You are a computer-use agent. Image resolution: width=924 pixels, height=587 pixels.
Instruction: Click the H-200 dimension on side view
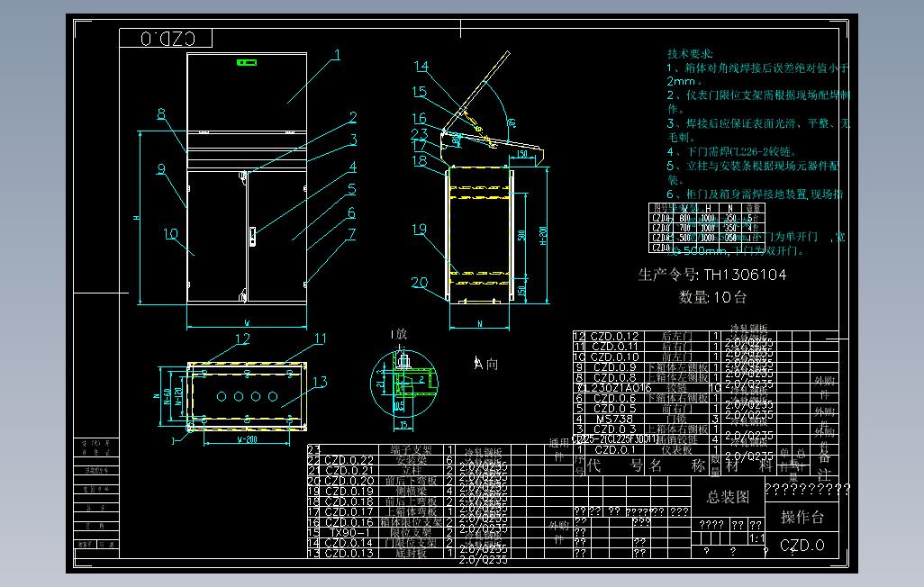pyautogui.click(x=543, y=235)
